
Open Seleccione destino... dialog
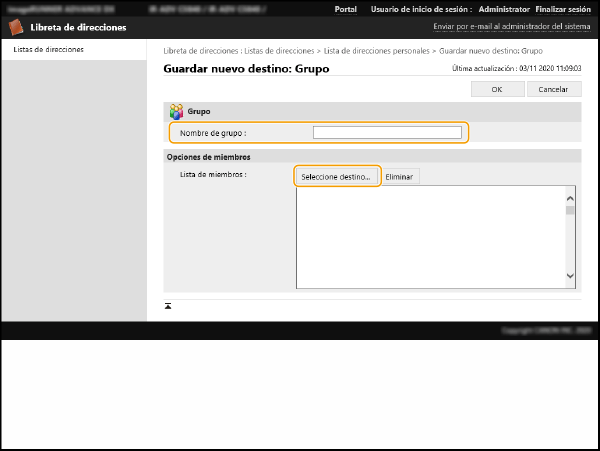(x=336, y=176)
